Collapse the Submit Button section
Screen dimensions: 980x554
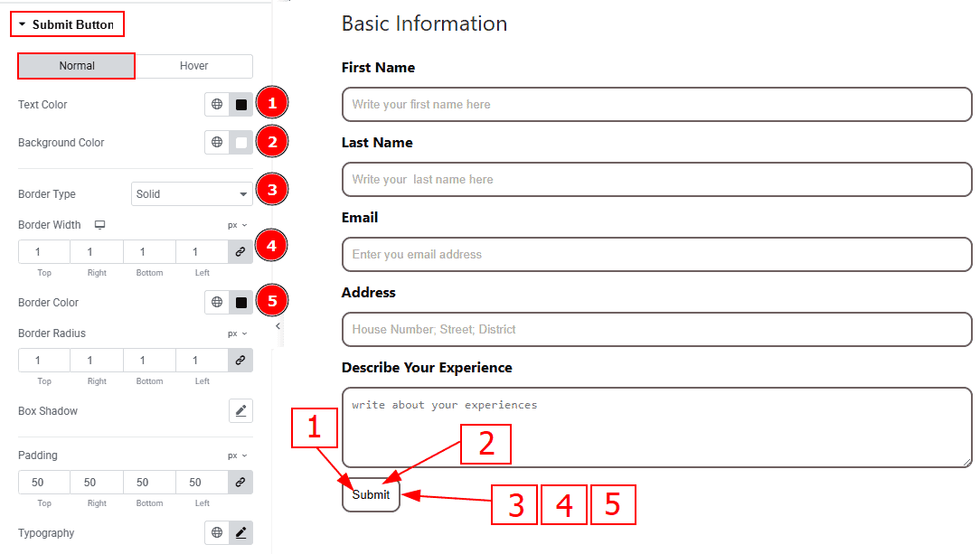point(66,24)
